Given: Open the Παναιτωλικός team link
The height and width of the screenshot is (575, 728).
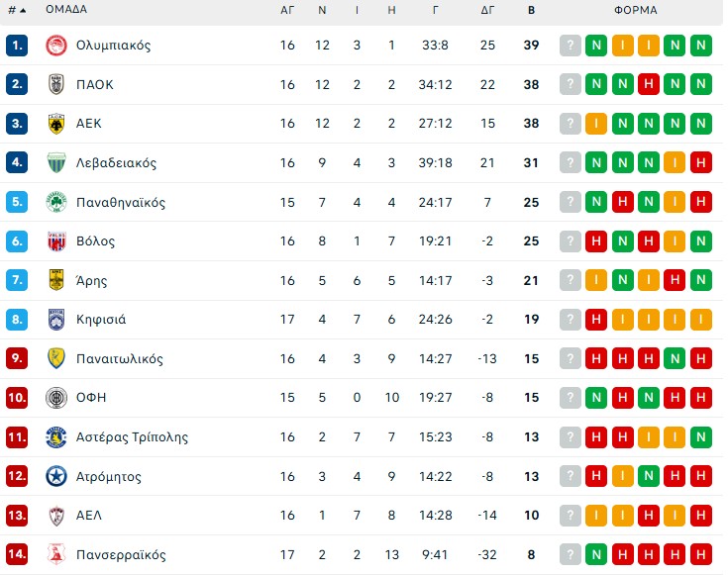Looking at the screenshot, I should [x=119, y=359].
